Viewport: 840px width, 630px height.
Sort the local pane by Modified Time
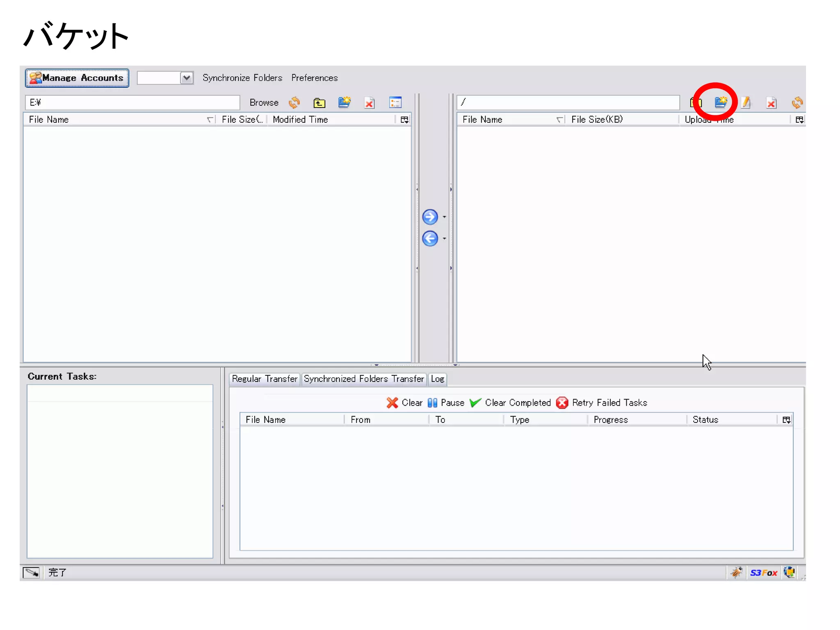332,120
